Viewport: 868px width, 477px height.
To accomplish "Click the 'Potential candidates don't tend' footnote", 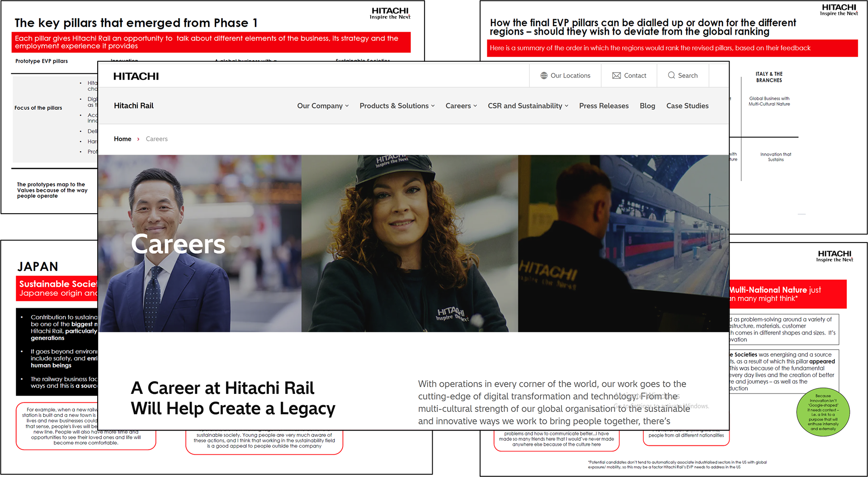I will point(677,465).
